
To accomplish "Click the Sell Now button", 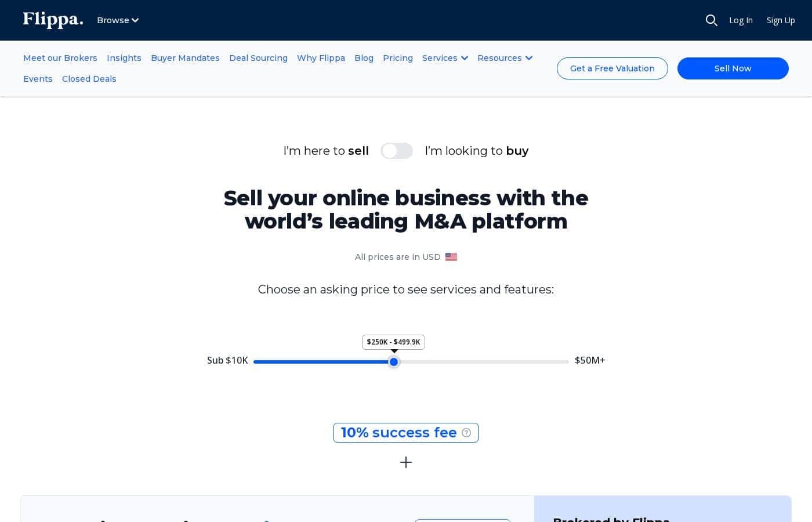I will pos(733,68).
